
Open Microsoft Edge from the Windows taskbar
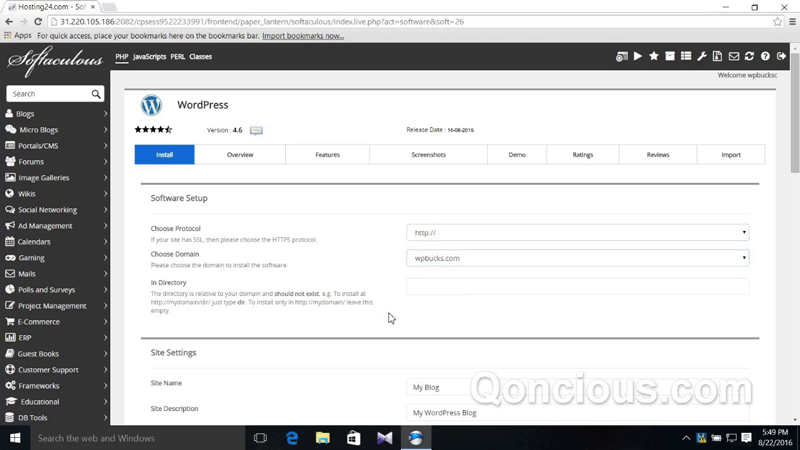[292, 438]
